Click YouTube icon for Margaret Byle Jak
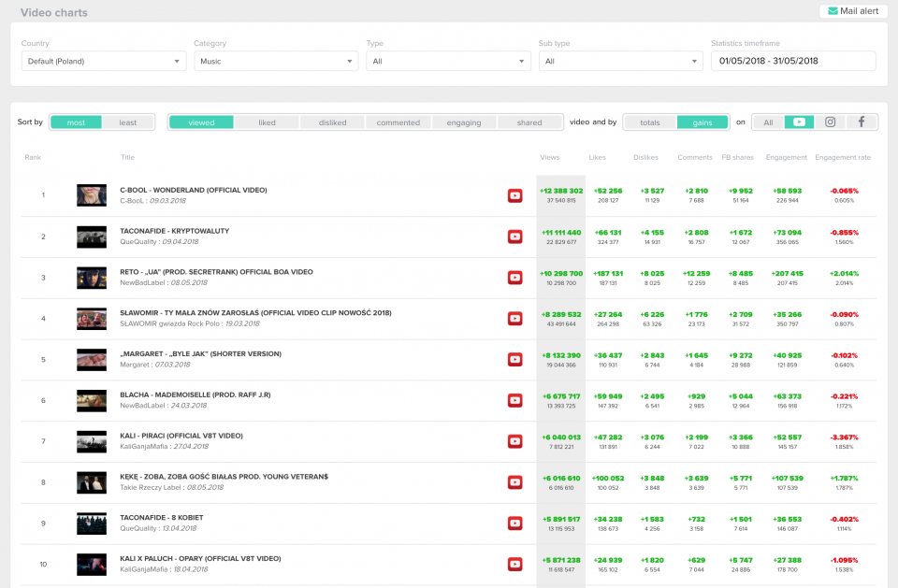Image resolution: width=898 pixels, height=588 pixels. [514, 360]
